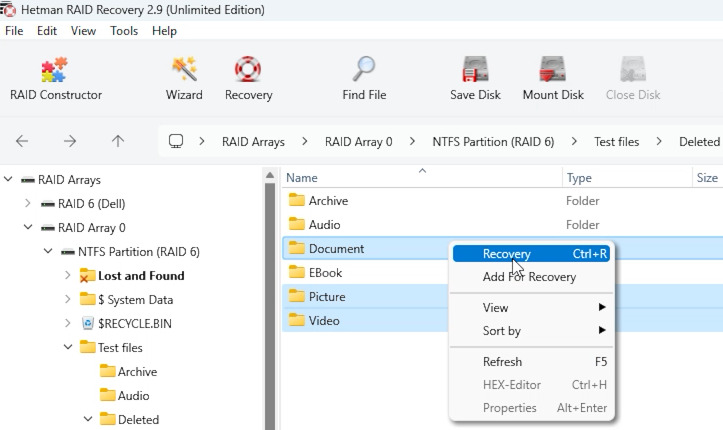Open the Help menu
723x430 pixels.
pyautogui.click(x=164, y=31)
